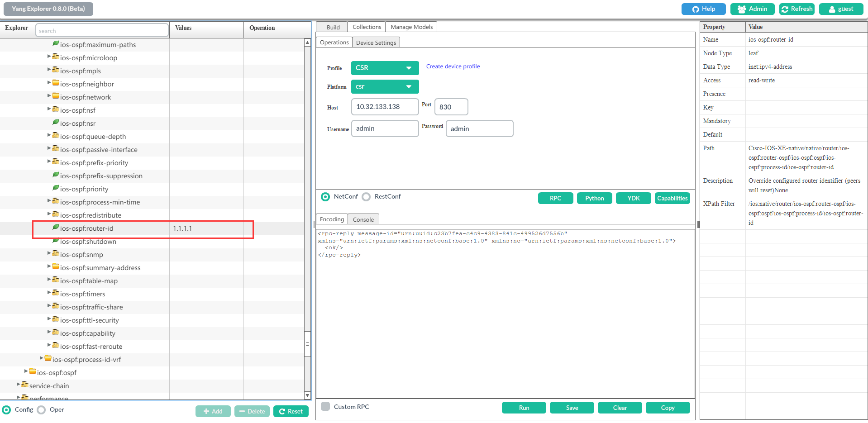Switch to the Collections tab
The width and height of the screenshot is (868, 423).
366,27
